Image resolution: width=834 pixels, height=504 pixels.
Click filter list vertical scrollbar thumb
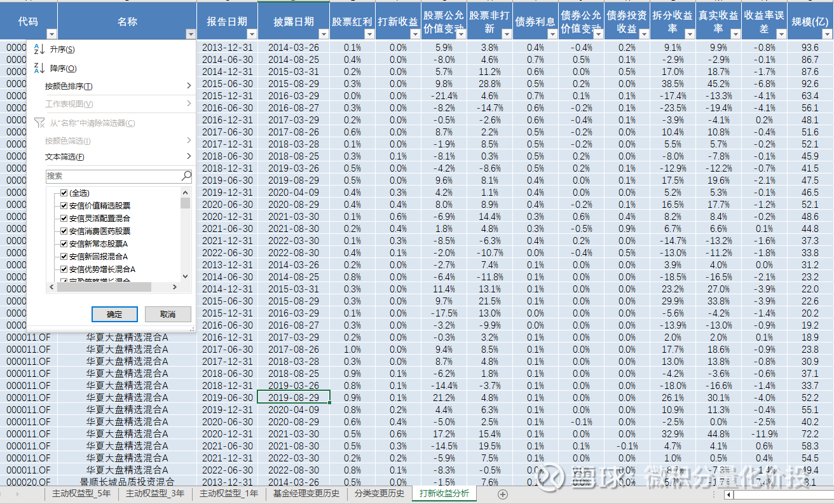185,203
